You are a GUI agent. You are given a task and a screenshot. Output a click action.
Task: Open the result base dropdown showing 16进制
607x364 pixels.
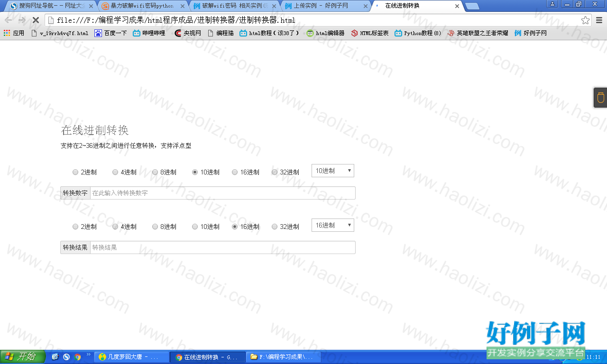point(333,225)
